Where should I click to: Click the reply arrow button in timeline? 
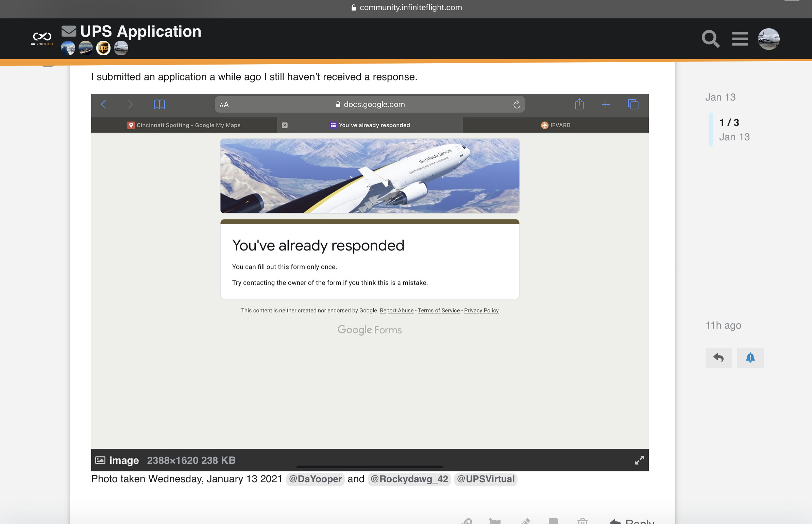tap(718, 357)
